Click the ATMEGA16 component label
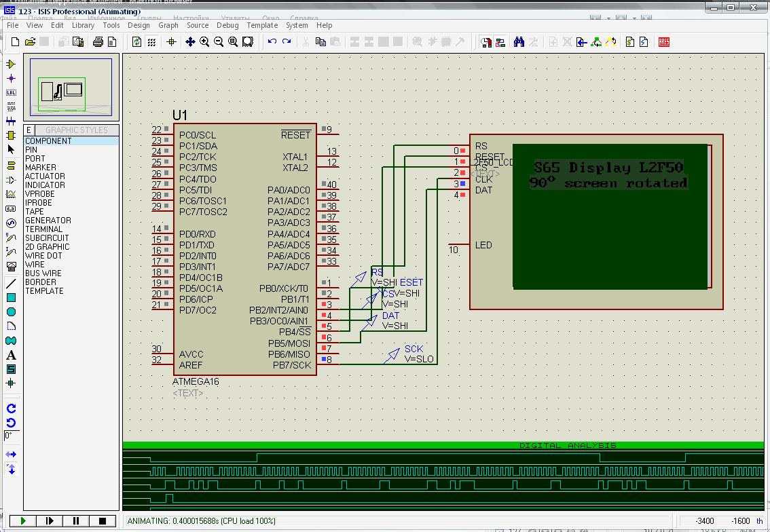Screen dimensions: 770x532 [196, 381]
